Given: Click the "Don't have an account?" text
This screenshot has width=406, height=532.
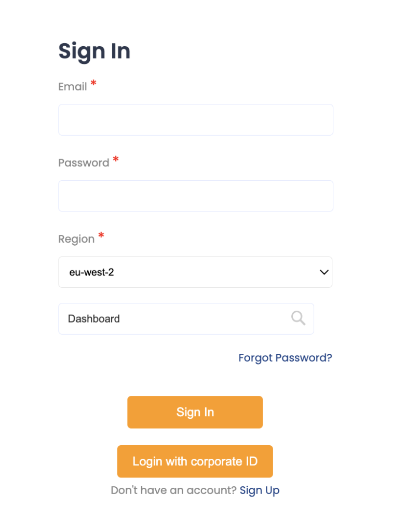Looking at the screenshot, I should click(173, 490).
